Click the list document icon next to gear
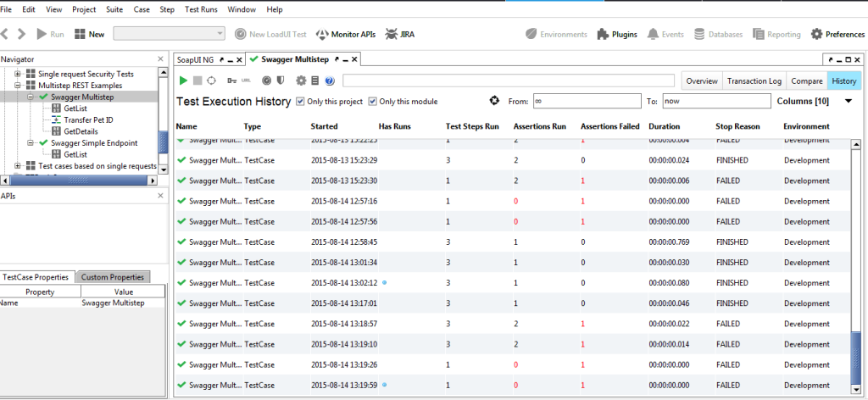Image resolution: width=868 pixels, height=400 pixels. (x=315, y=81)
